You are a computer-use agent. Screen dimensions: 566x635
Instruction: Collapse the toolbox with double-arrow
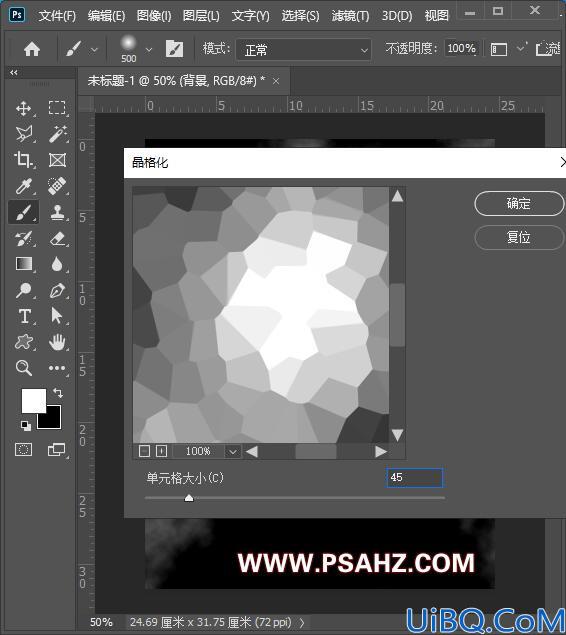coord(14,72)
